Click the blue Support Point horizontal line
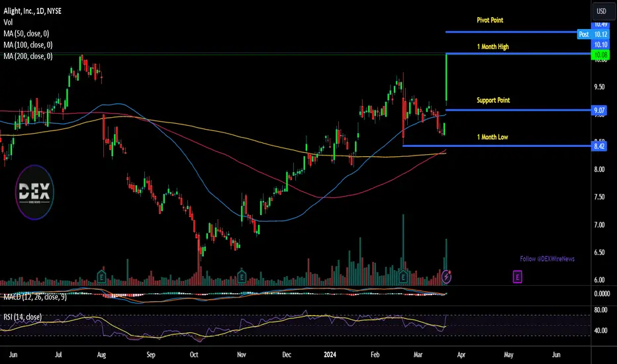617x364 pixels. 518,110
